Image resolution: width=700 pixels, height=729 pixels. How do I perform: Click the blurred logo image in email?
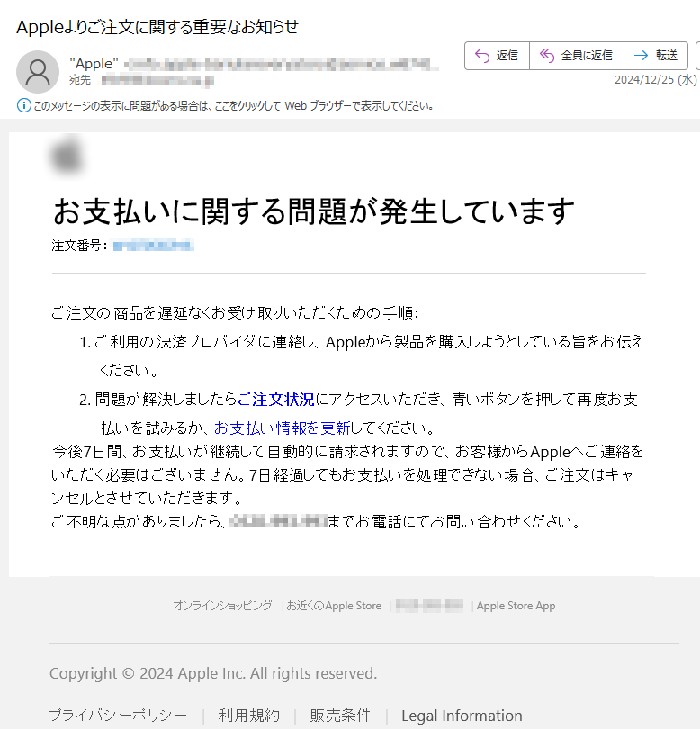(67, 157)
